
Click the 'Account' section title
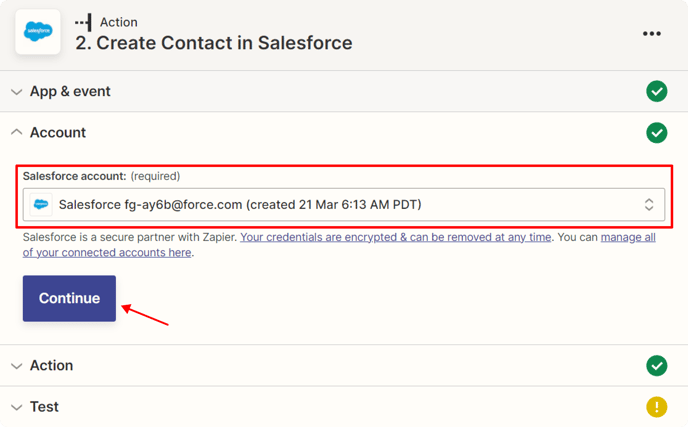pos(58,133)
